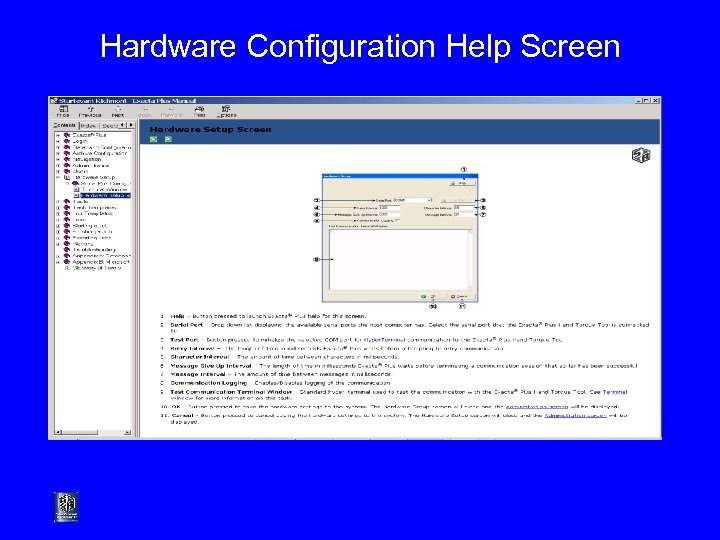Follow the HyperTerminal link in Test Port description
This screenshot has width=720, height=540.
(384, 340)
